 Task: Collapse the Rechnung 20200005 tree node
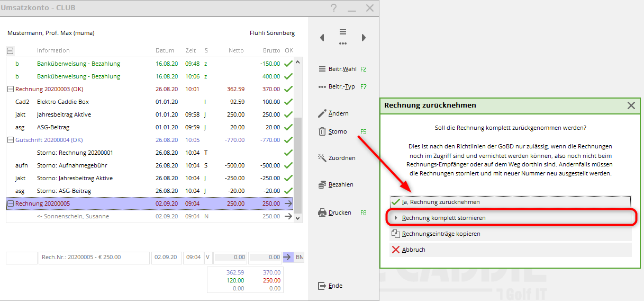[x=11, y=203]
